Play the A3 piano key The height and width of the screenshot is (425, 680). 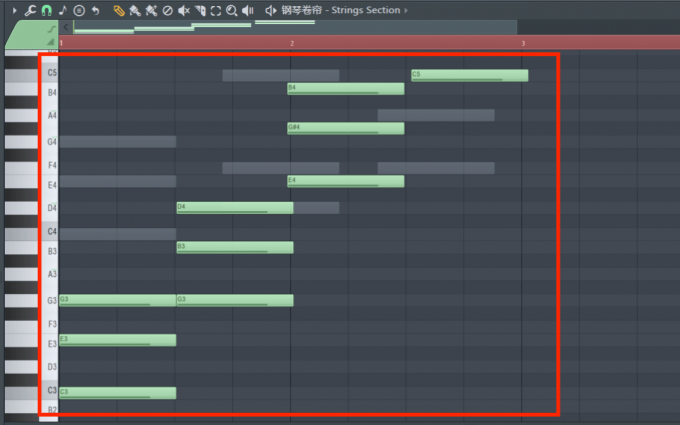[x=31, y=274]
